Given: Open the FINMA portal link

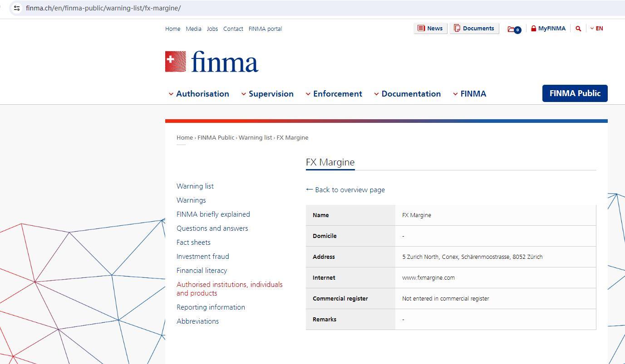Looking at the screenshot, I should point(265,29).
